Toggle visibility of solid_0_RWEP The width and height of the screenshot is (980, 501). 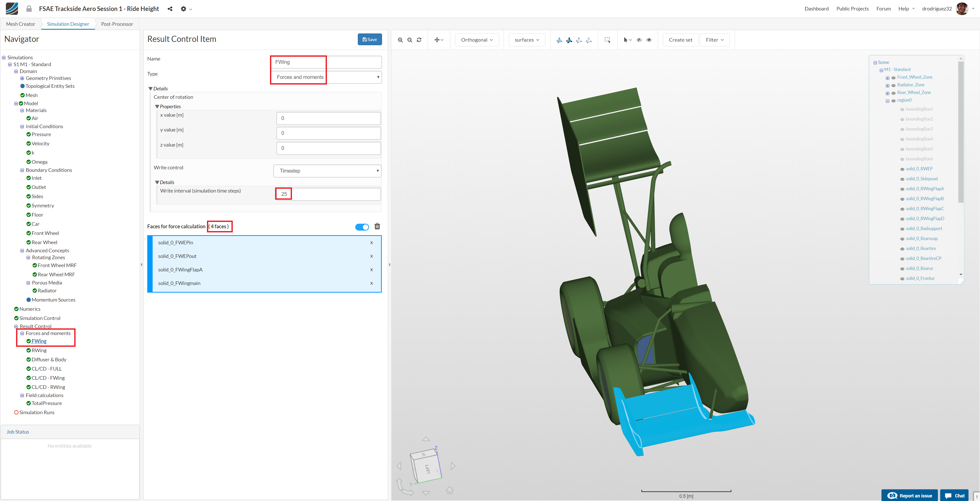[x=902, y=169]
